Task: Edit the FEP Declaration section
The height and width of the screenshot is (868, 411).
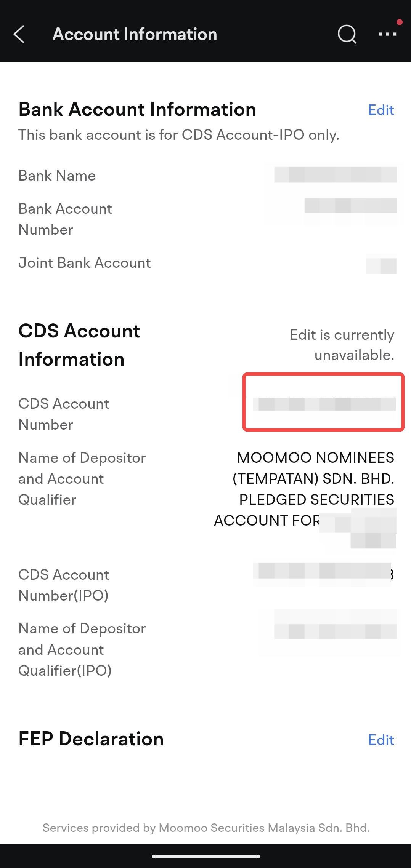Action: (381, 740)
